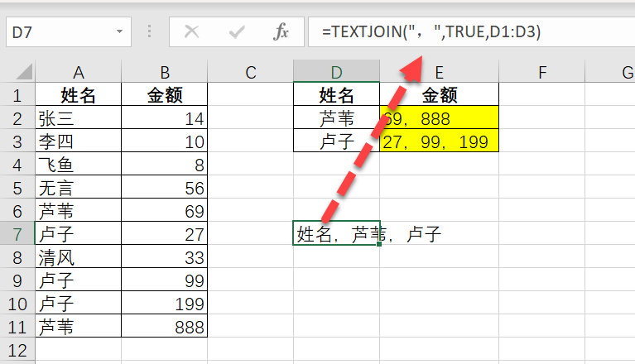Click cell A1 with header 姓名
This screenshot has height=364, width=635.
(x=78, y=95)
